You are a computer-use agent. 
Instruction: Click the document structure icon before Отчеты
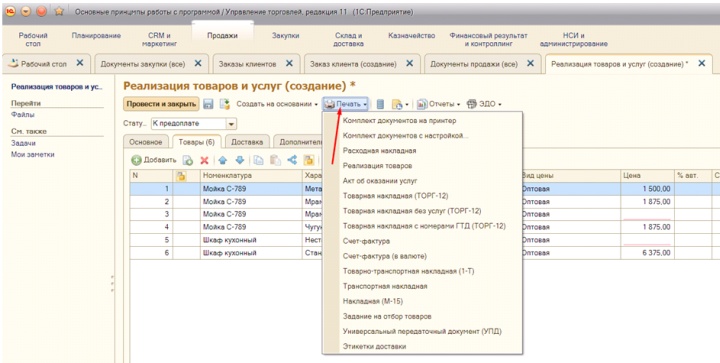coord(396,104)
